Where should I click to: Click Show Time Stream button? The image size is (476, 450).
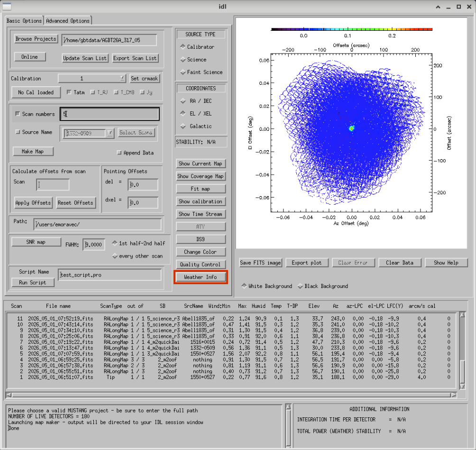click(201, 214)
